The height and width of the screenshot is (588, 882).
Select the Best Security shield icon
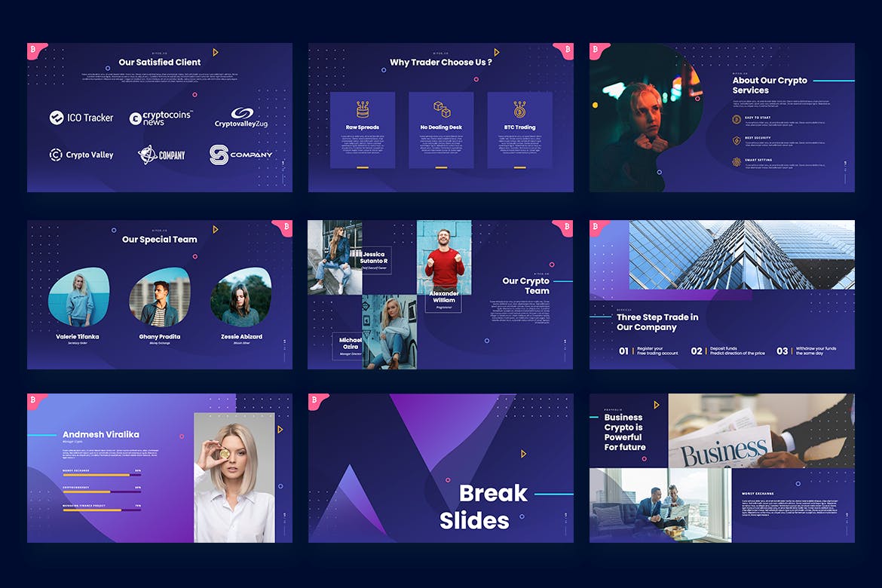[x=737, y=140]
